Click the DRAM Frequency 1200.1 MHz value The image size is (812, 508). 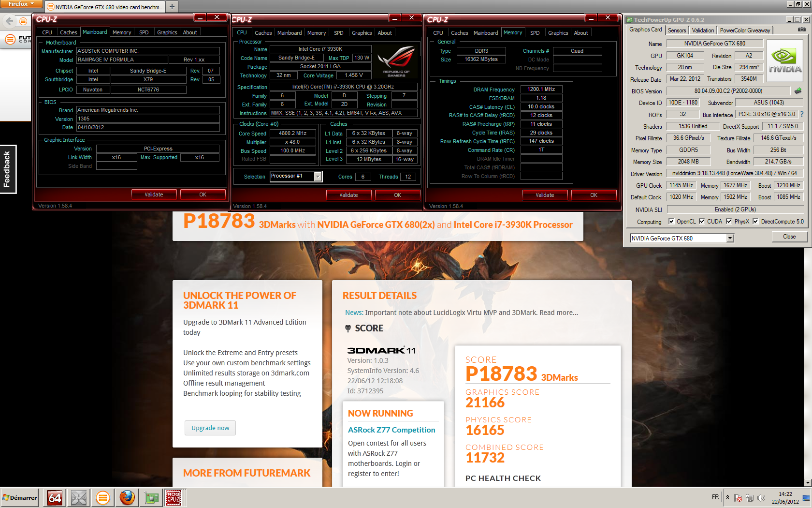click(541, 89)
